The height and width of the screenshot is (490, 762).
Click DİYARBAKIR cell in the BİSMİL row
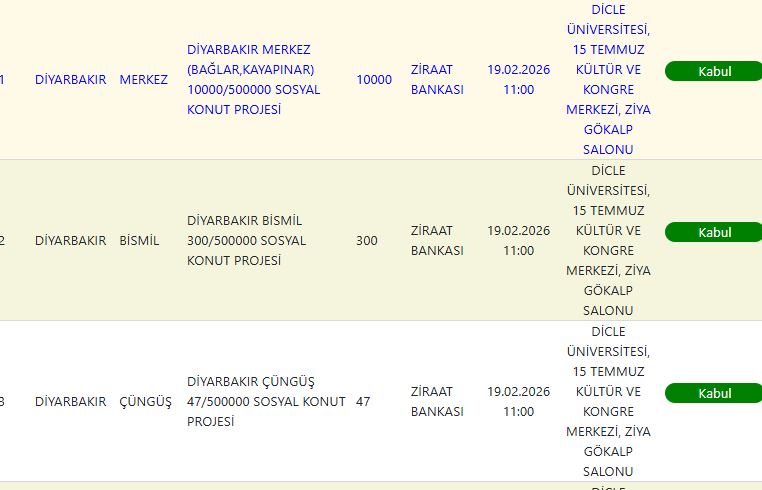70,241
